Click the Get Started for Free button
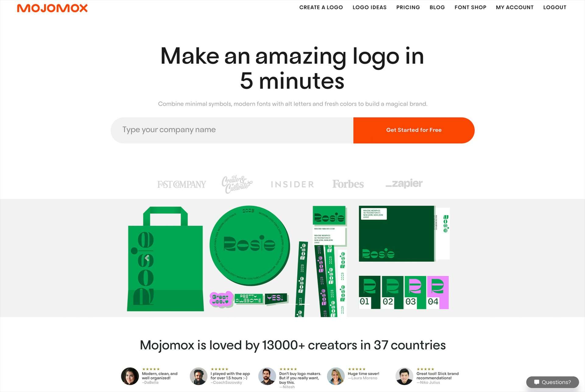This screenshot has width=585, height=392. [x=414, y=130]
